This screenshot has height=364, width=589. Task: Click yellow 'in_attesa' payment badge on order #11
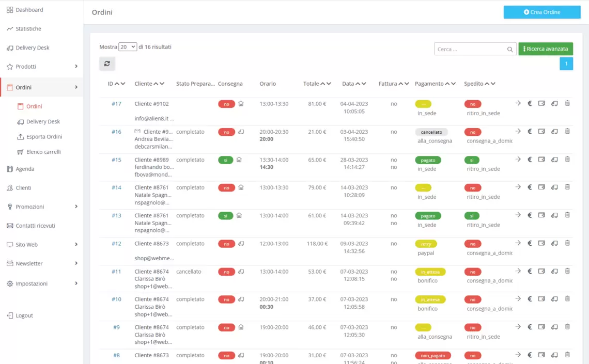[x=430, y=272]
